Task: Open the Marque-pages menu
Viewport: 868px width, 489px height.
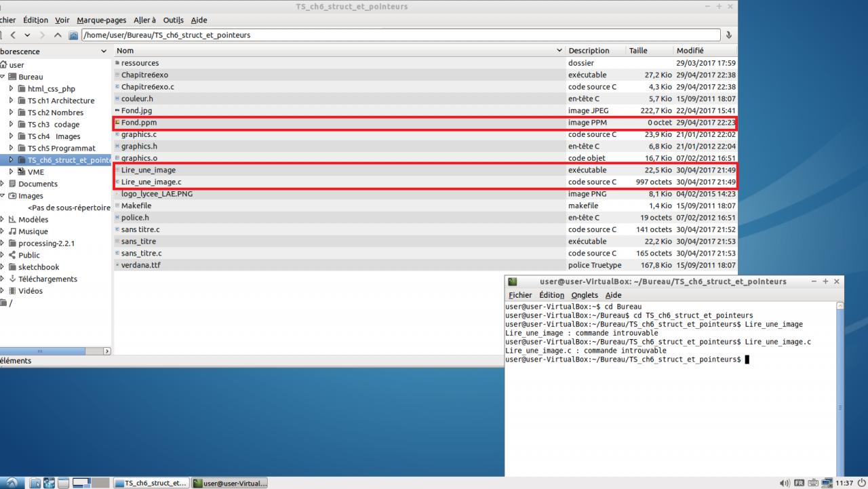Action: pos(101,20)
